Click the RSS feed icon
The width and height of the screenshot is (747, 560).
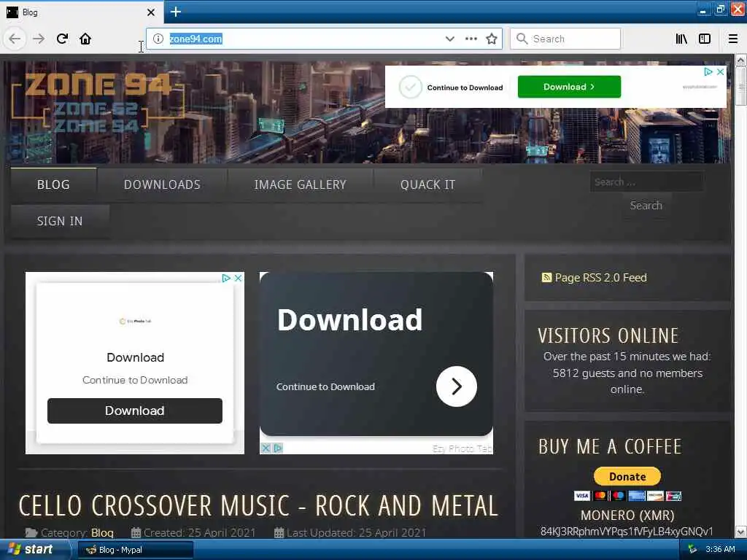546,277
